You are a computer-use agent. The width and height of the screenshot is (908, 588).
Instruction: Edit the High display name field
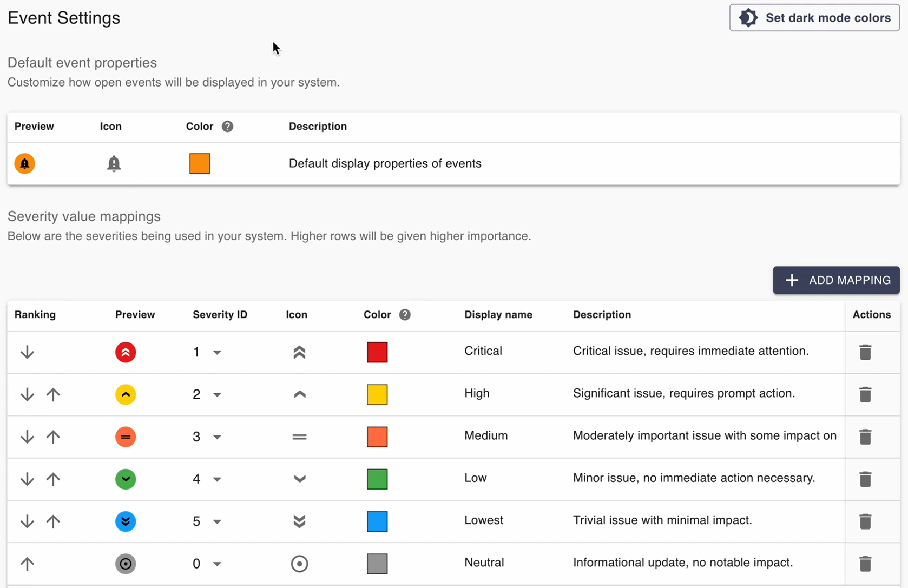point(477,393)
